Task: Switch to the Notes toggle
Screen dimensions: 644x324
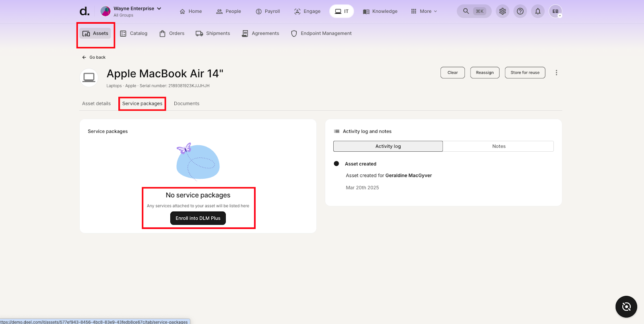Action: pyautogui.click(x=499, y=146)
